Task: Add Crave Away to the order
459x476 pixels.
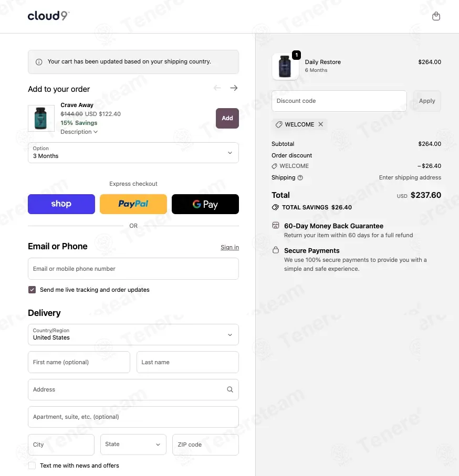Action: click(x=227, y=118)
